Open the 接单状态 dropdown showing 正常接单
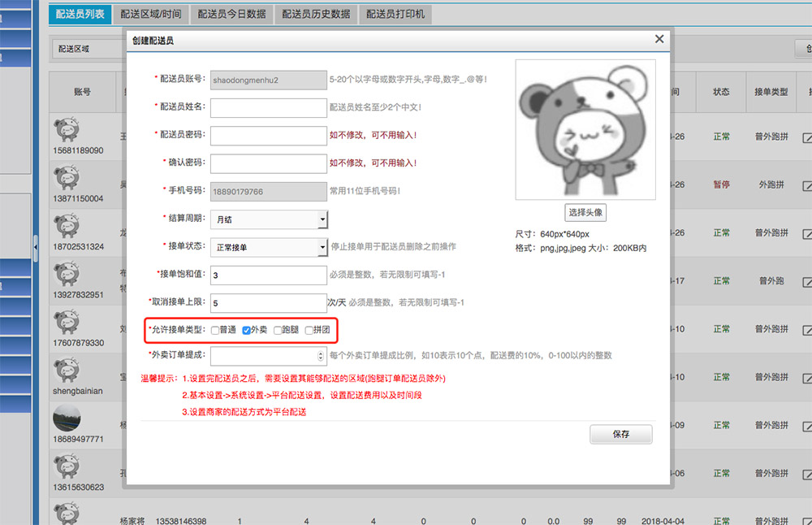The image size is (812, 525). coord(269,246)
